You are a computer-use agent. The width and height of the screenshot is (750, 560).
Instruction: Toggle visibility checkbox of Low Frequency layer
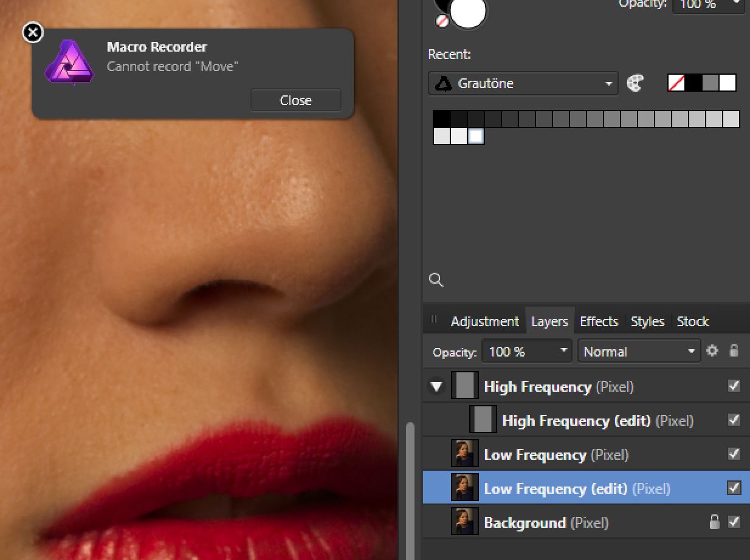pyautogui.click(x=734, y=454)
